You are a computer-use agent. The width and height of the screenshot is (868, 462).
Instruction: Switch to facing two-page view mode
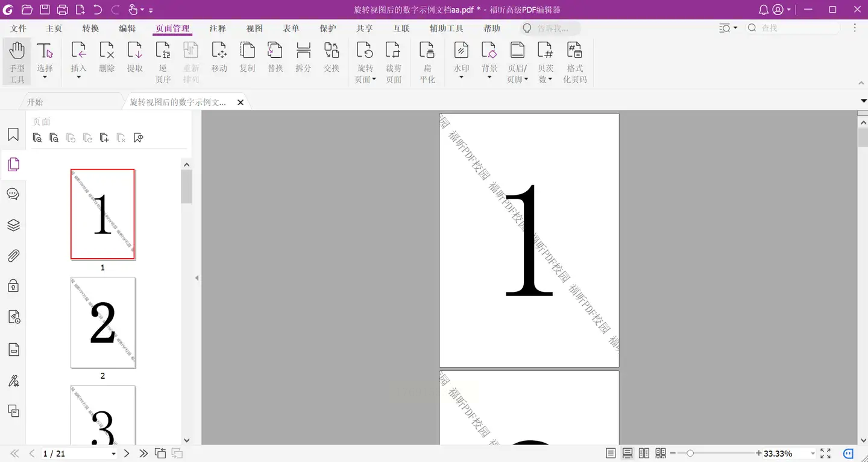click(x=644, y=453)
